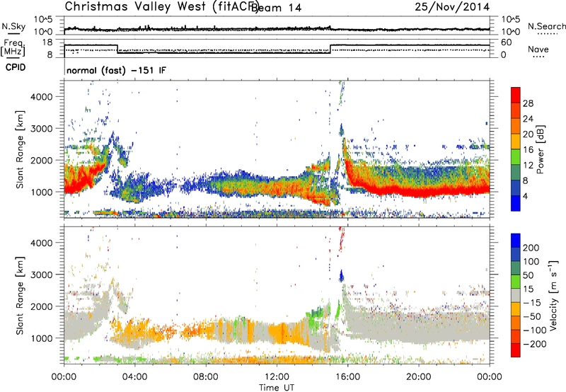The image size is (566, 392).
Task: Click the 'Nave' legend label
Action: point(538,49)
